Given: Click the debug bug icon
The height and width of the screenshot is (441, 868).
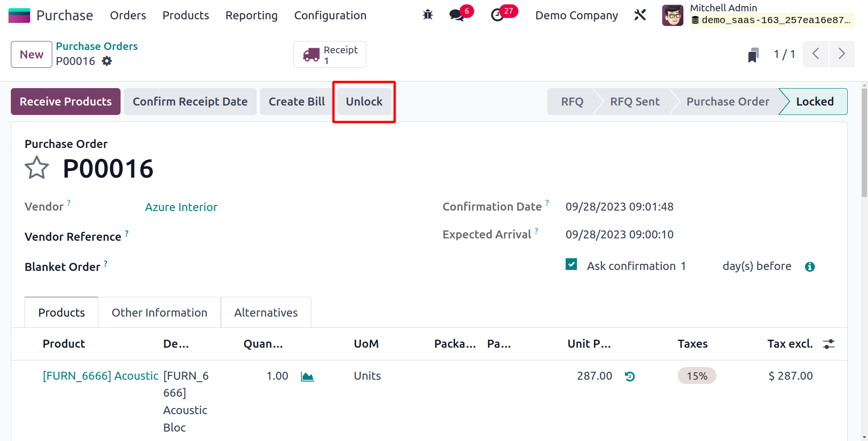Looking at the screenshot, I should 428,15.
